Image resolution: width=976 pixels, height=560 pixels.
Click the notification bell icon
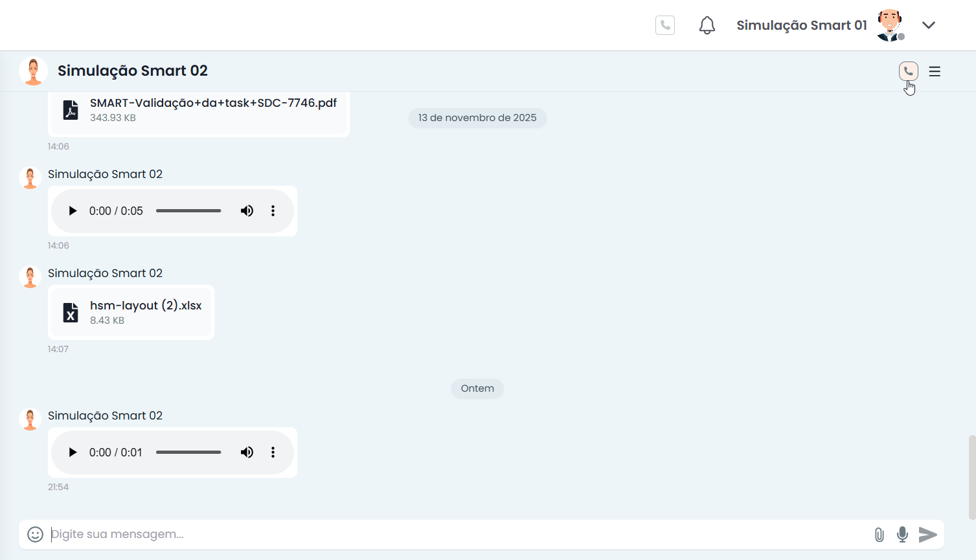point(707,25)
